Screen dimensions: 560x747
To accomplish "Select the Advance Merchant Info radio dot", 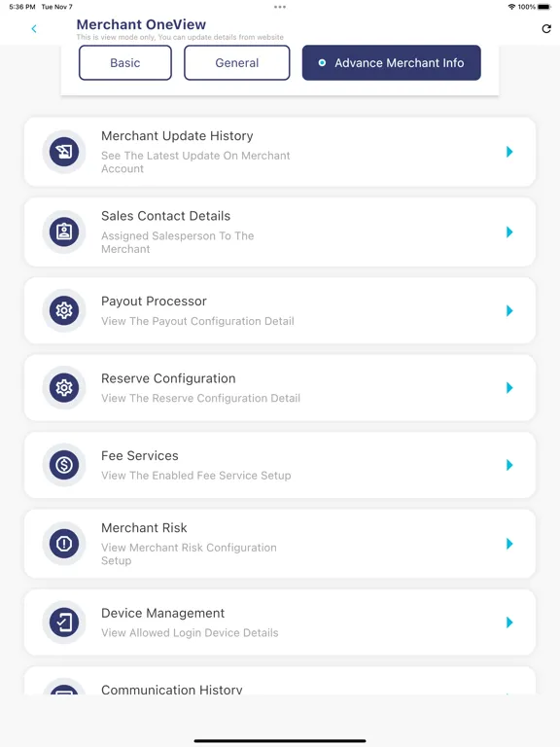I will [322, 62].
